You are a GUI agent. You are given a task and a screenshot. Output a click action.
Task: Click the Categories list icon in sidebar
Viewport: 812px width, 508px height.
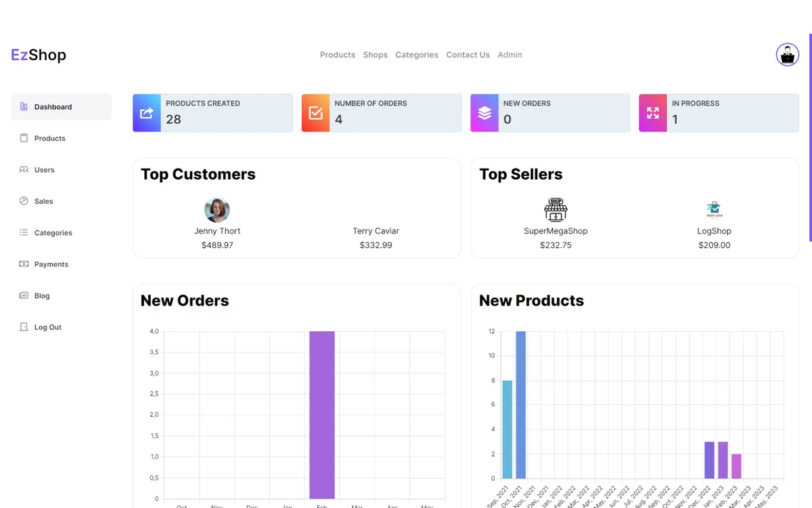(x=24, y=232)
